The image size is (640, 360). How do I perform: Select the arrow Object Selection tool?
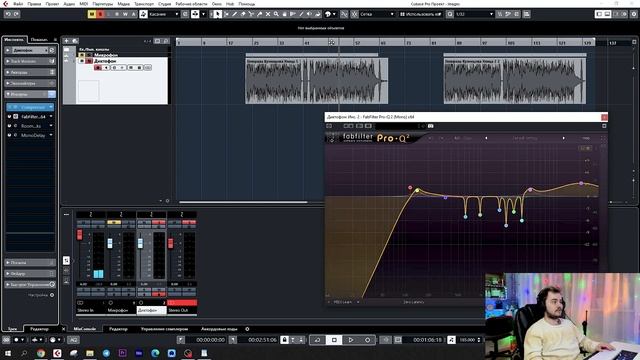(218, 14)
